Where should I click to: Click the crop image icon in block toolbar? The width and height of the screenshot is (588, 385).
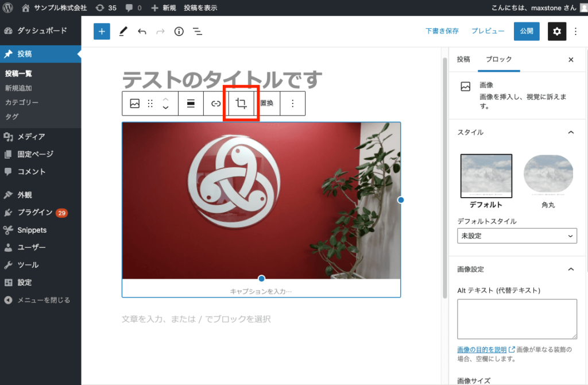241,103
